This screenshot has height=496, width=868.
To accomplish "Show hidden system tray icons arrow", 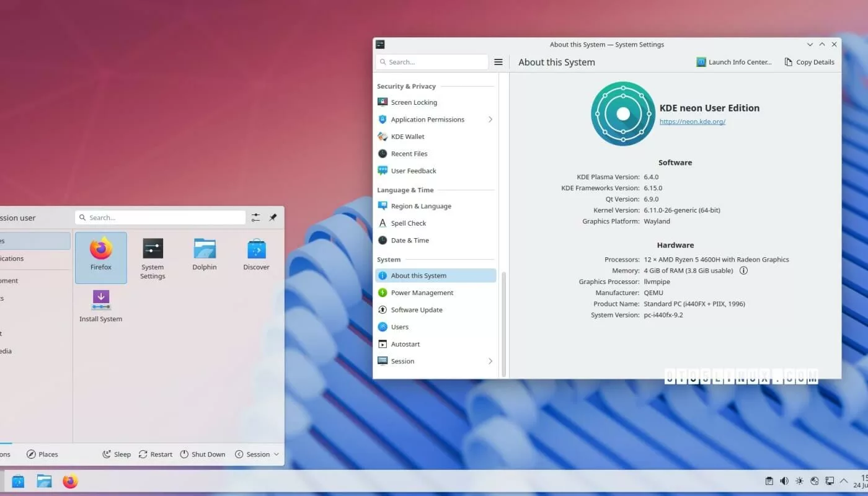I will [x=844, y=481].
